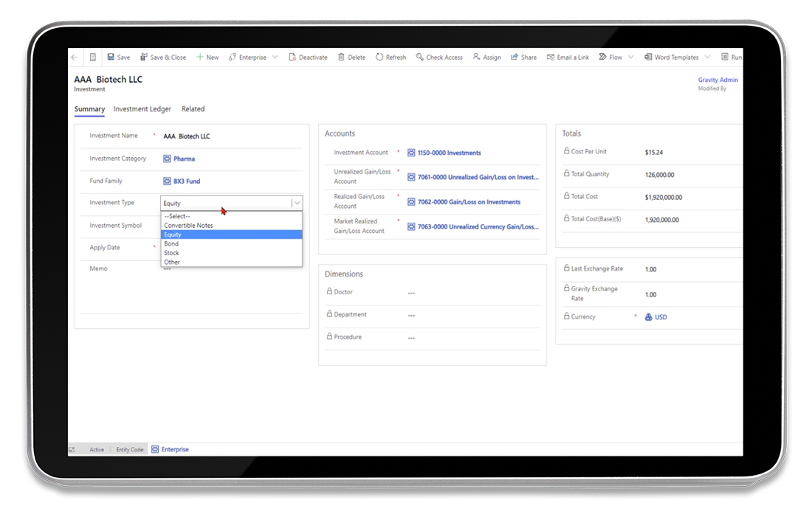Click the Deactivate toolbar button

pos(308,57)
